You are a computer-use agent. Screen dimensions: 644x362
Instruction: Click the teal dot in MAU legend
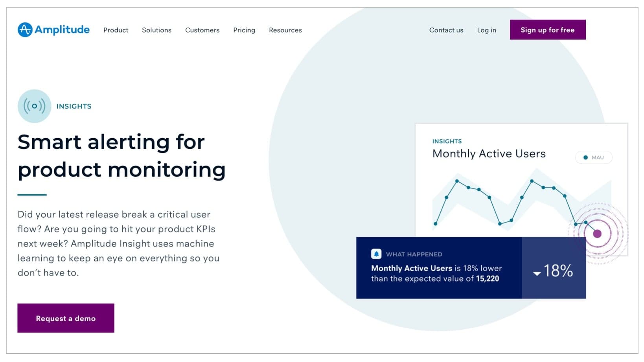coord(585,157)
